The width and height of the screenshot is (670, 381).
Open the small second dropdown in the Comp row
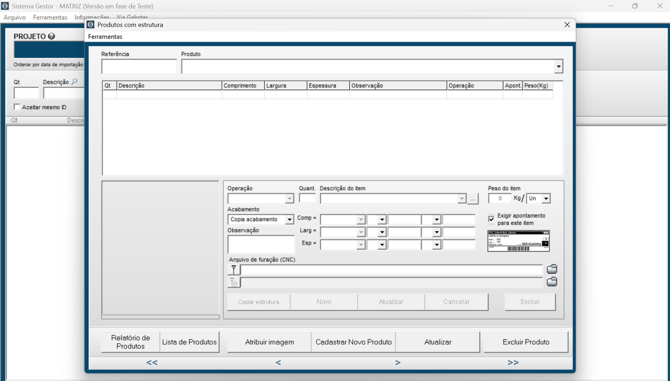[x=382, y=220]
